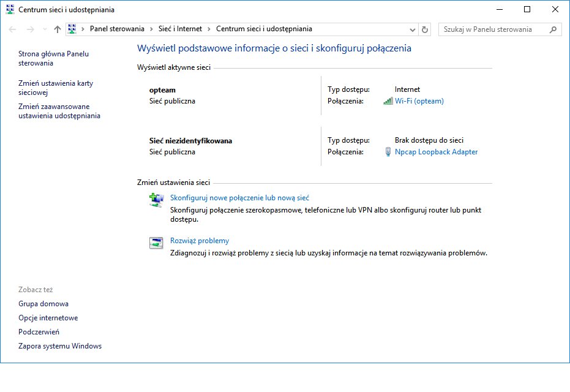The image size is (570, 392).
Task: Click the new connection setup icon
Action: point(156,200)
